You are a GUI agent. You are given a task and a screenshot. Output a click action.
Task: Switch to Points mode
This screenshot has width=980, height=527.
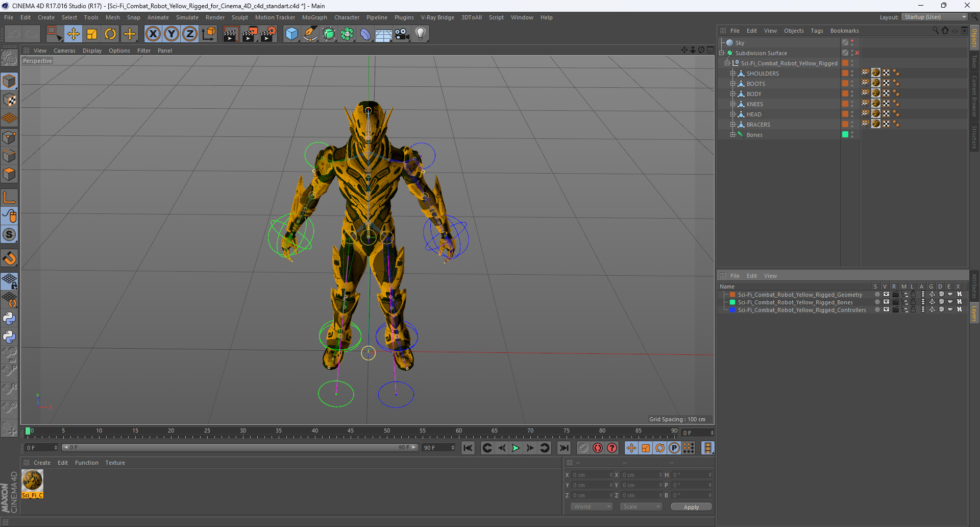click(9, 137)
